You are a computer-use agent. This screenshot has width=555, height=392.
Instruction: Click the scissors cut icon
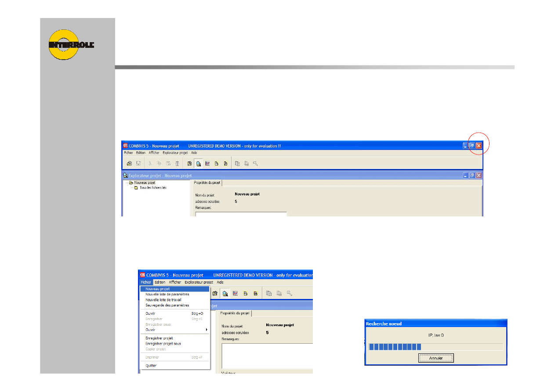(150, 163)
